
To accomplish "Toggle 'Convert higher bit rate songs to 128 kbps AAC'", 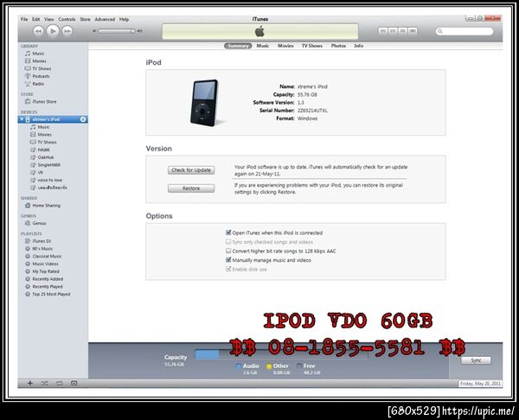I will pyautogui.click(x=228, y=251).
